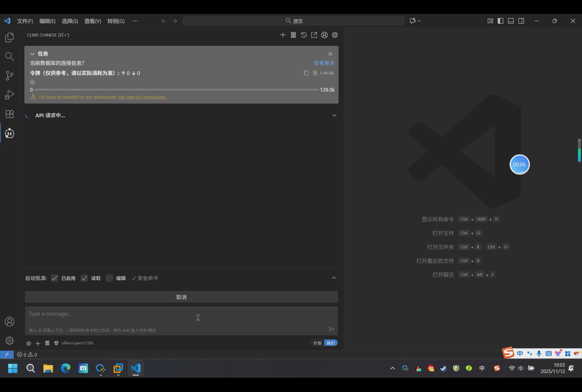582x392 pixels.
Task: Open Cline settings gear in panel header
Action: click(x=335, y=35)
